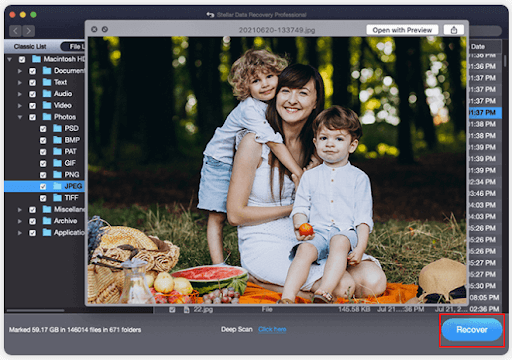Uncheck the Macintosh HD checkbox

pyautogui.click(x=22, y=59)
